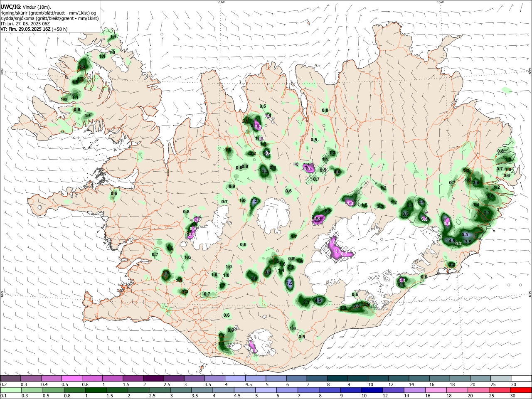Click the '0.2' value inside the southeast rain cell
Image resolution: width=532 pixels, height=399 pixels.
pos(458,244)
